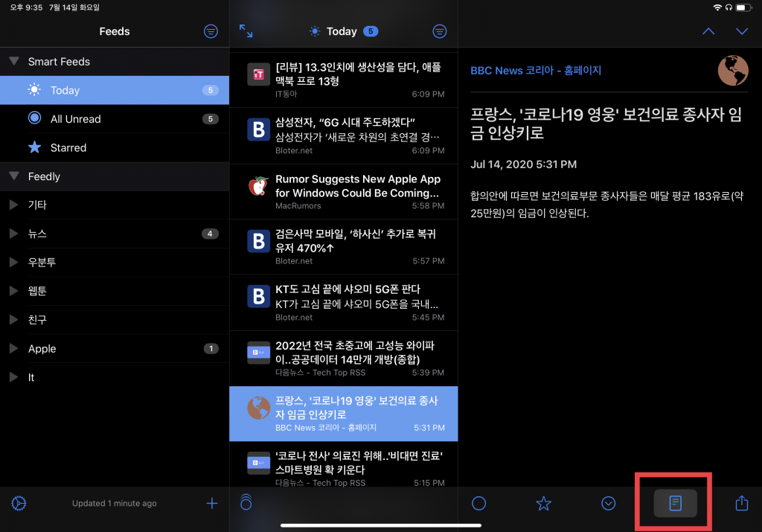Share the article via share icon

[742, 503]
